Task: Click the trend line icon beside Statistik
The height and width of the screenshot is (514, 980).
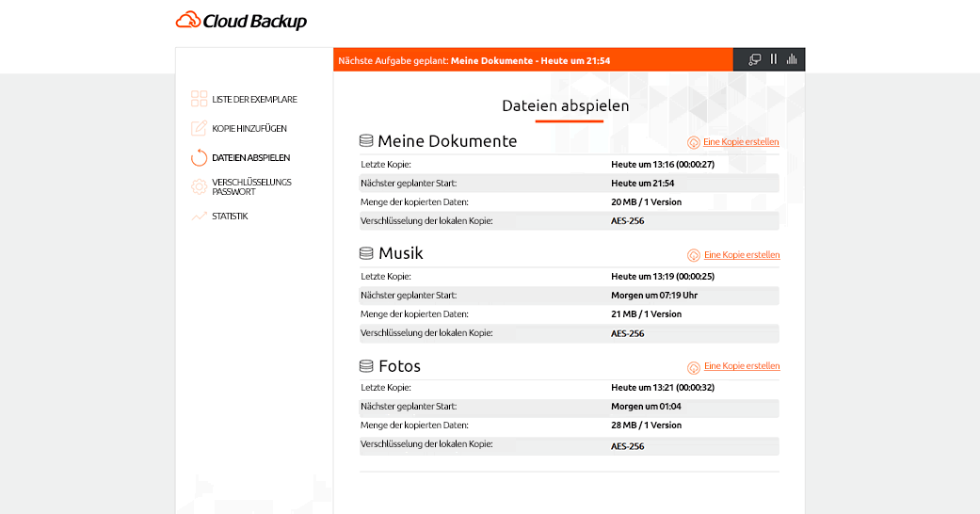Action: (x=199, y=216)
